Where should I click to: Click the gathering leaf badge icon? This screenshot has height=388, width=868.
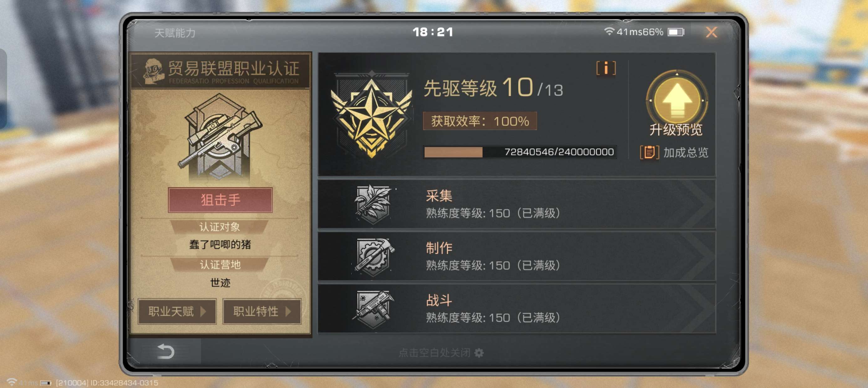[373, 204]
